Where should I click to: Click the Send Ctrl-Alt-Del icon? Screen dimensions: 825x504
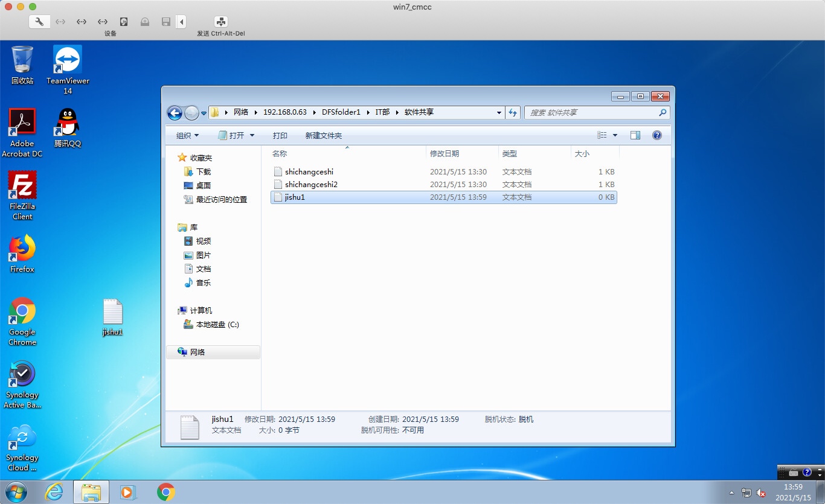pyautogui.click(x=221, y=22)
